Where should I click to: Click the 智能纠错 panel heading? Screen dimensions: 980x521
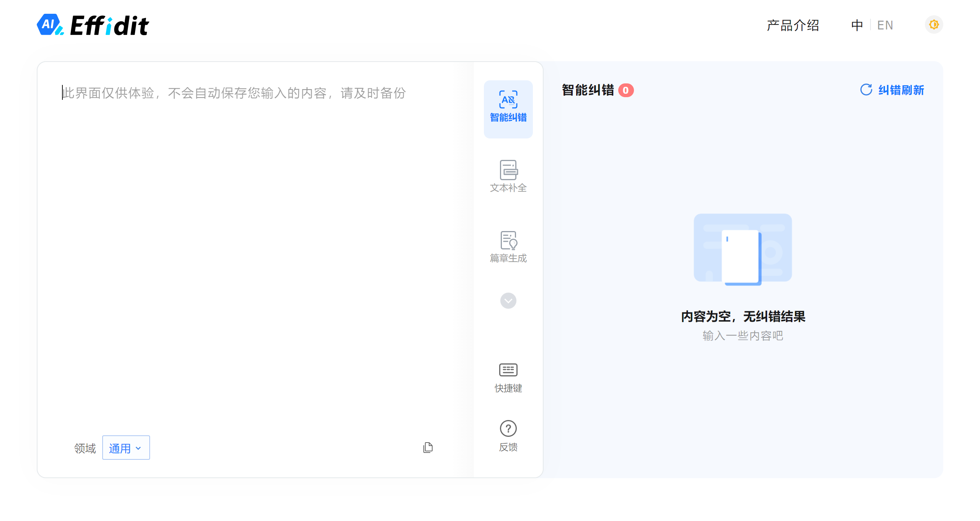click(x=588, y=90)
